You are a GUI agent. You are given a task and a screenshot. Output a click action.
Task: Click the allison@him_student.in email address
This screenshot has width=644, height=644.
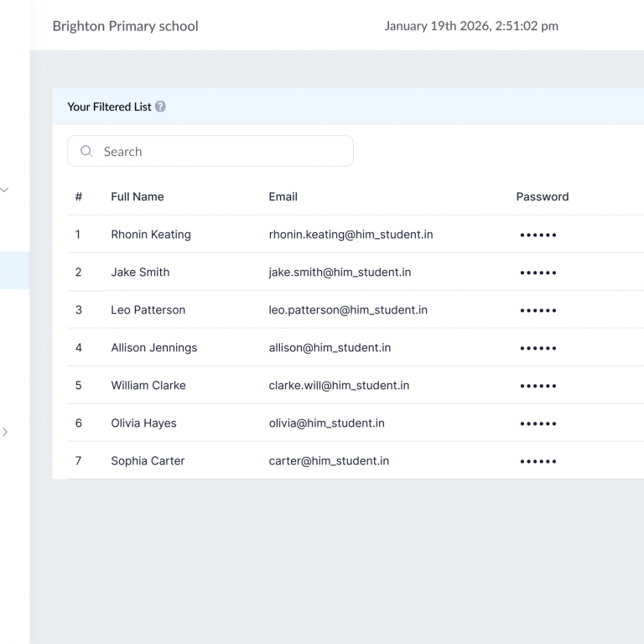click(330, 348)
